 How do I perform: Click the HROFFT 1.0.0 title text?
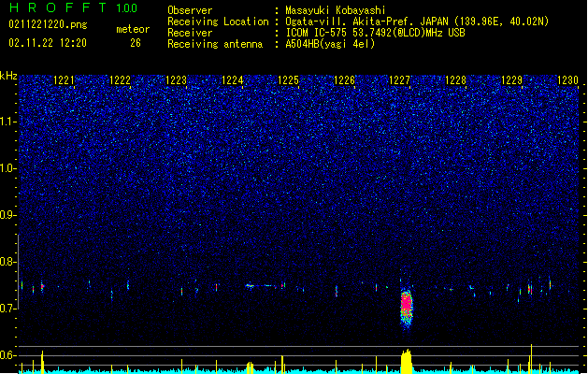tap(74, 7)
